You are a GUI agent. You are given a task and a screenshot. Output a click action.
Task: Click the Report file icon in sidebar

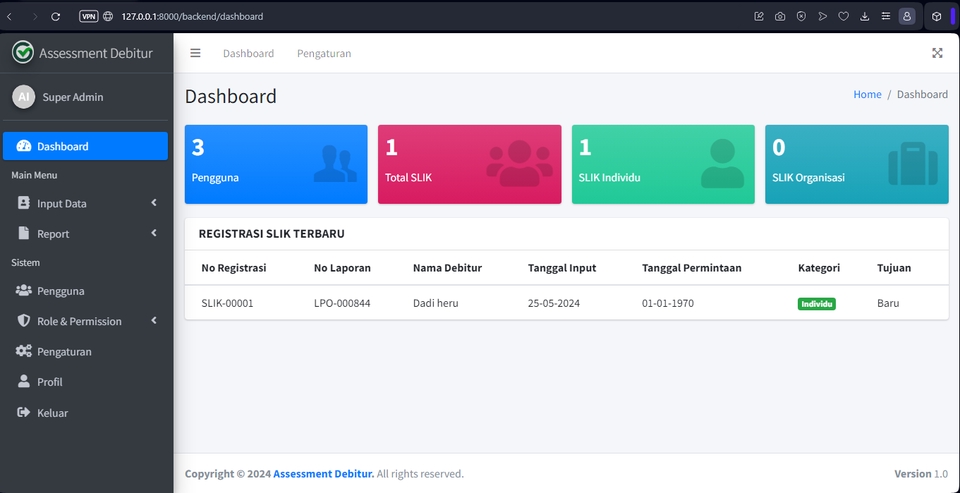click(x=24, y=233)
